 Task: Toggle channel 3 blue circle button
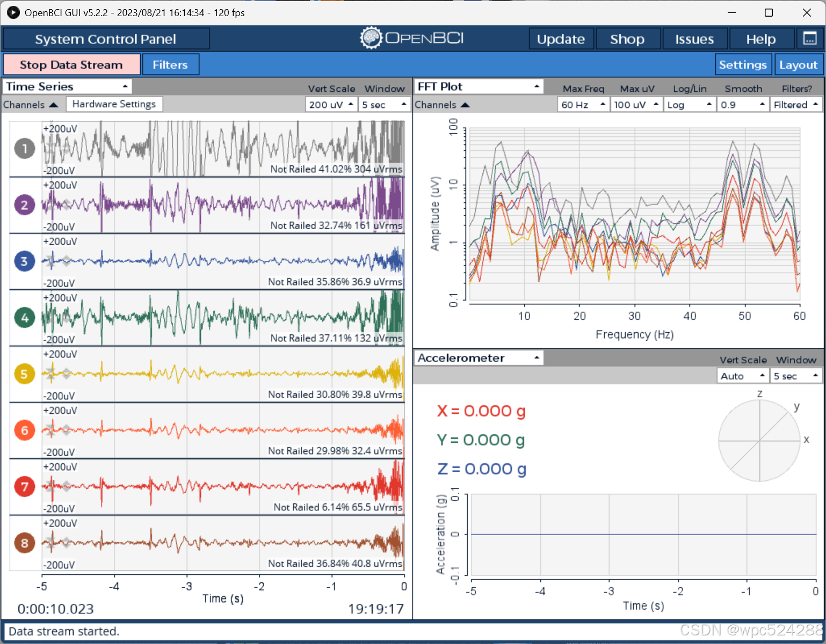click(x=24, y=261)
